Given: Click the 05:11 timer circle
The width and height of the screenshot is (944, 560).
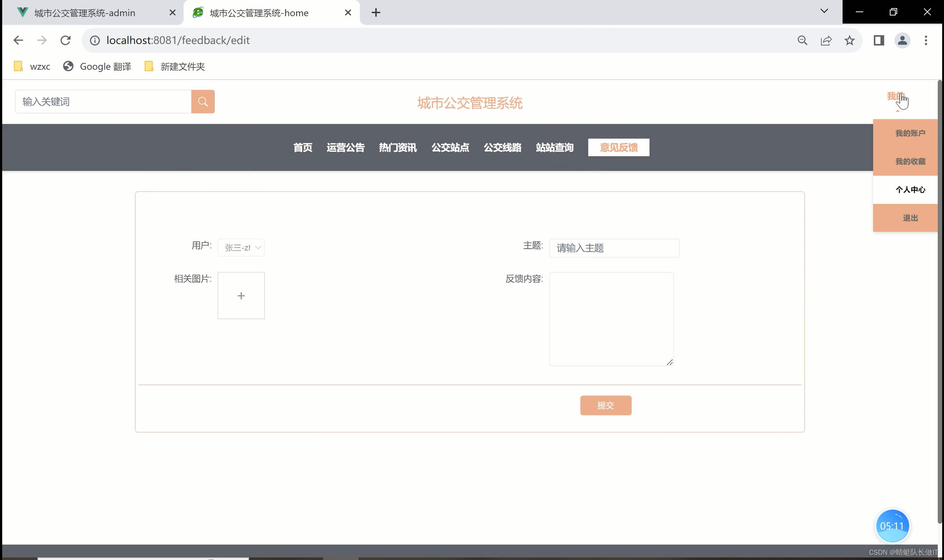Looking at the screenshot, I should pos(892,526).
